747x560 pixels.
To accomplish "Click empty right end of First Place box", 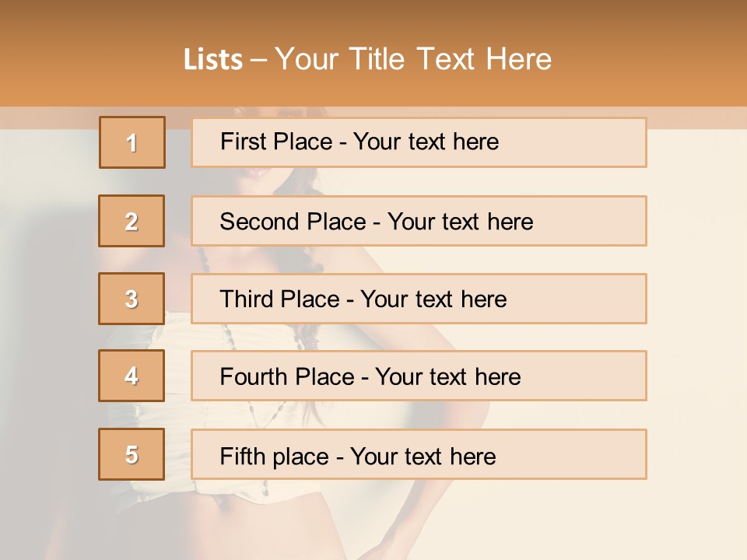I will point(591,142).
